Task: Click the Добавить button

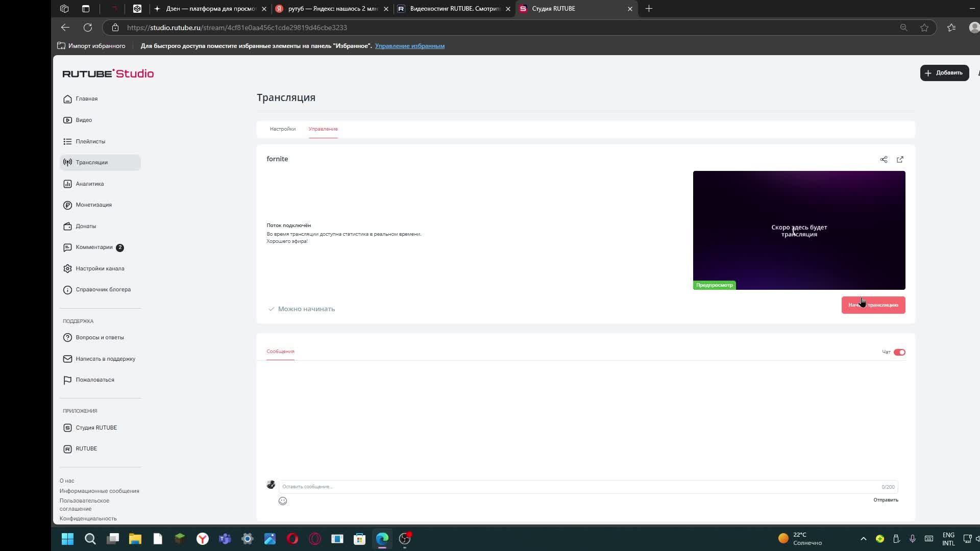Action: (x=944, y=73)
